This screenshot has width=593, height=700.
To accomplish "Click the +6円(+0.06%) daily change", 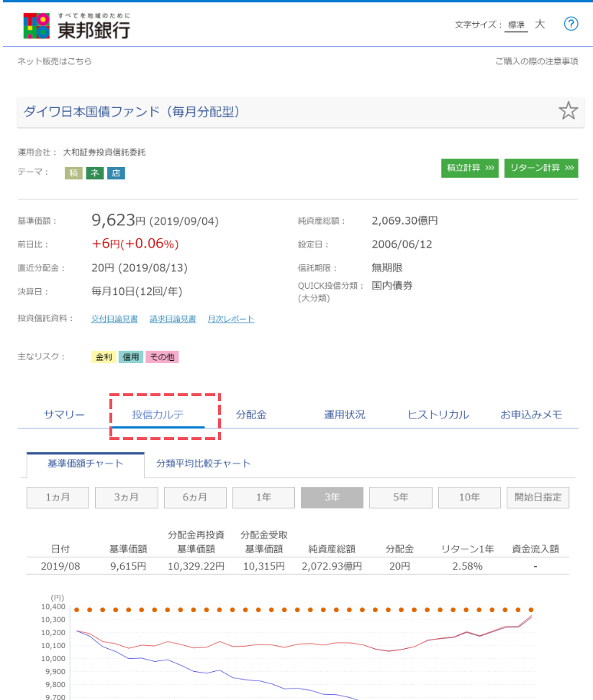I will 135,243.
